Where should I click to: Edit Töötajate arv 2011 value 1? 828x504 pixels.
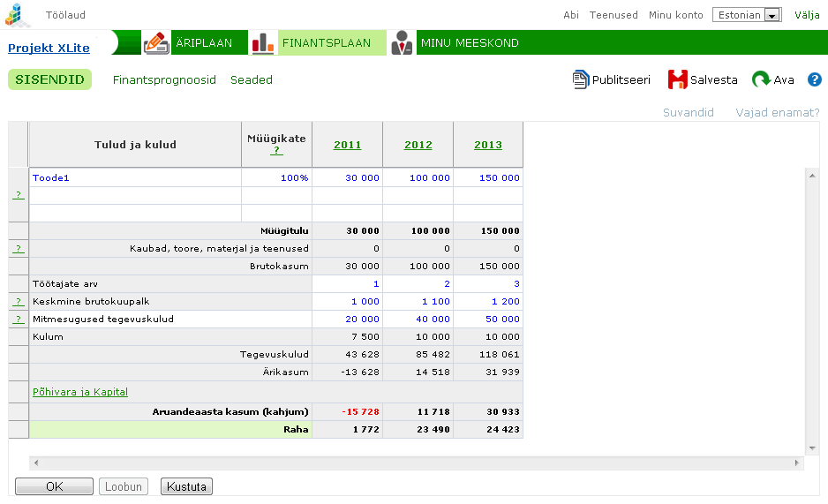[x=348, y=284]
